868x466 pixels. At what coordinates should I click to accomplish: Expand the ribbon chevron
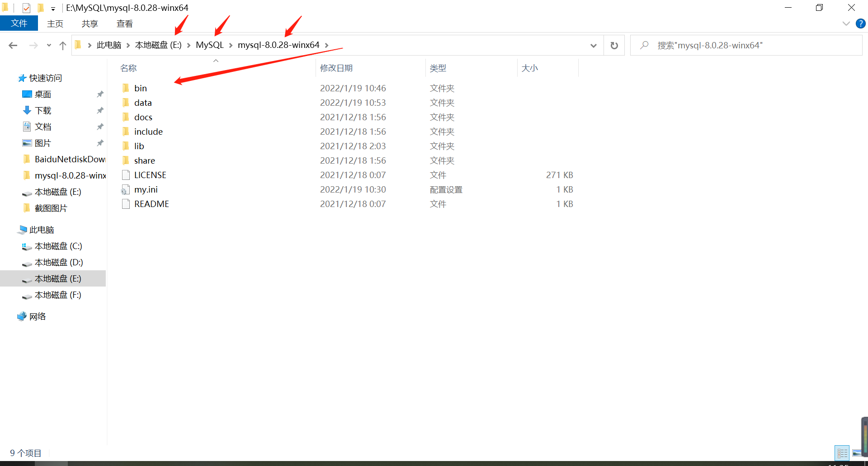click(846, 24)
